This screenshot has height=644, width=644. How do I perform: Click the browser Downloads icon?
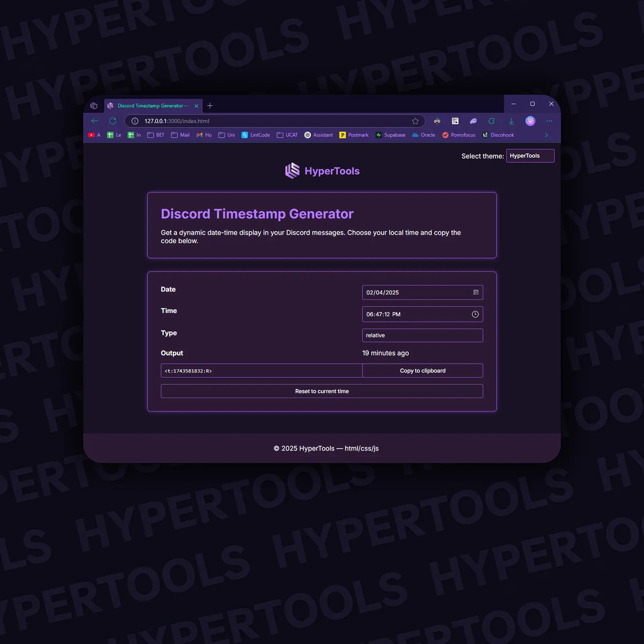tap(511, 121)
